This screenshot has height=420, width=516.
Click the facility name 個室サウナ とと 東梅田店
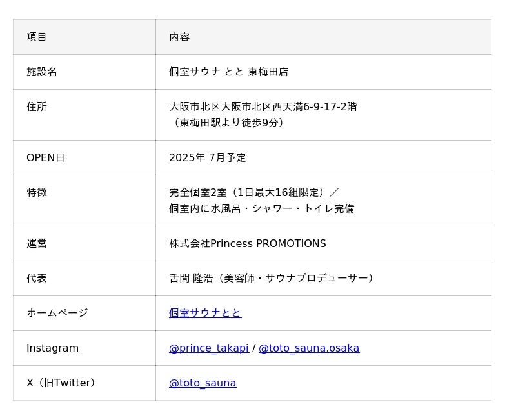click(x=228, y=72)
